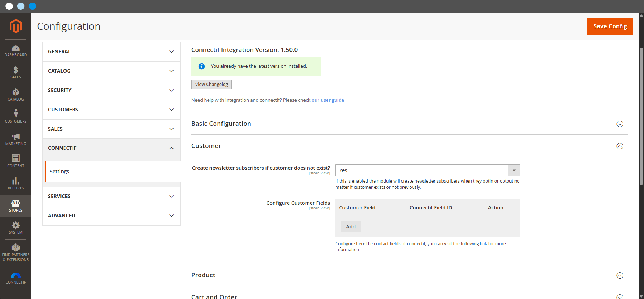Expand the SERVICES configuration tab

coord(111,196)
